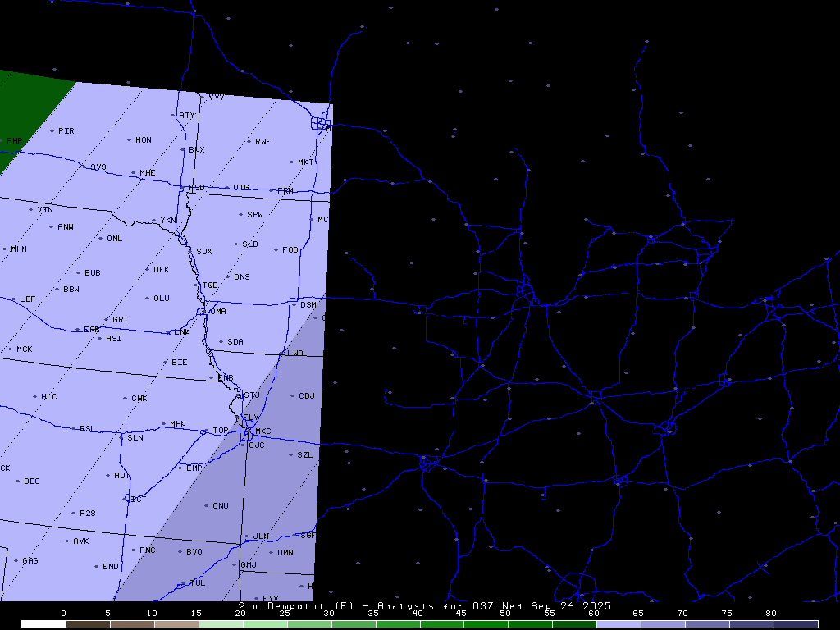The image size is (840, 630).
Task: Click the JLN station label
Action: coord(261,536)
